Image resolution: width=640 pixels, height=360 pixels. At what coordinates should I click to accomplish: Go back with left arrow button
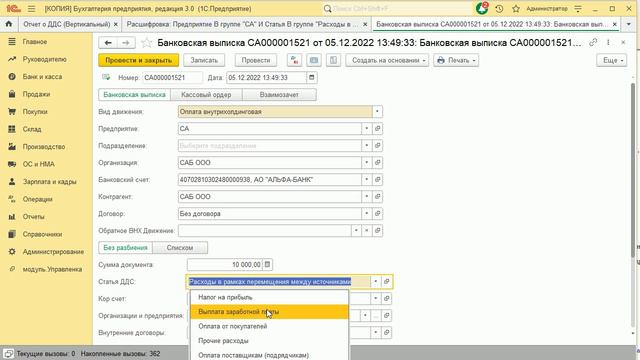point(108,42)
